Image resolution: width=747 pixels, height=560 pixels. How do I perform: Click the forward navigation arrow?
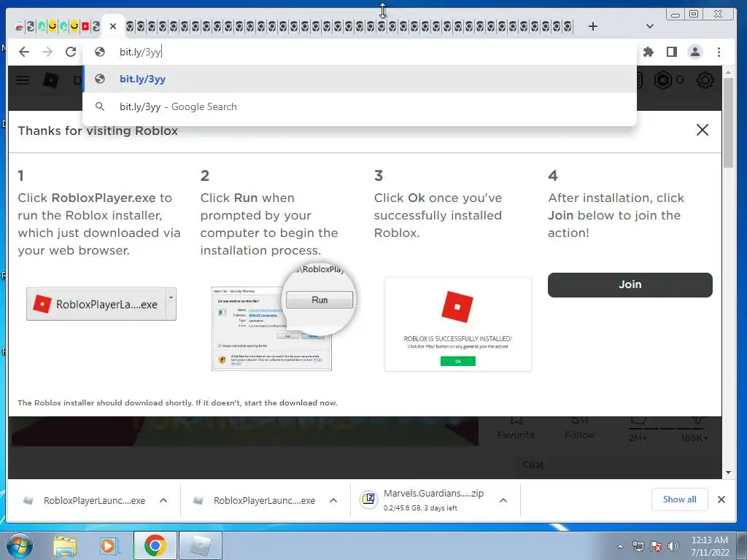[47, 52]
